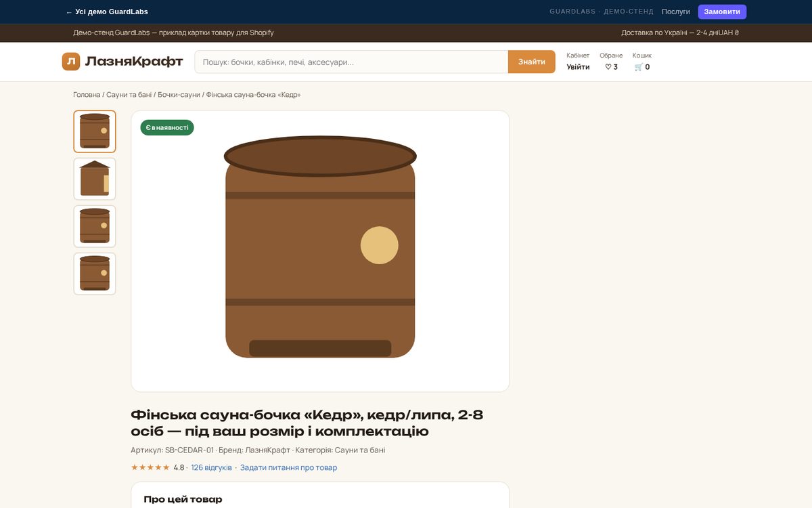Image resolution: width=812 pixels, height=508 pixels.
Task: Open 'Сауни та бані' breadcrumb
Action: pyautogui.click(x=129, y=95)
